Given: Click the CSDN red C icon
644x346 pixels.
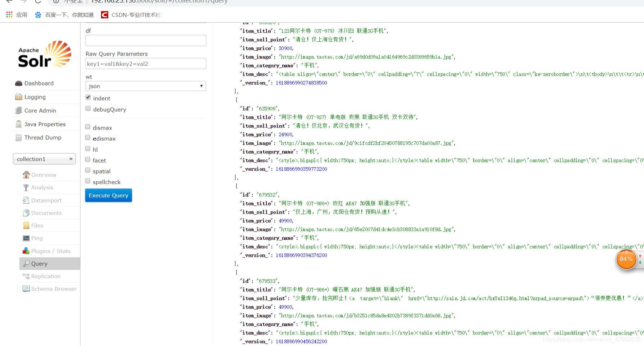Looking at the screenshot, I should pyautogui.click(x=105, y=15).
